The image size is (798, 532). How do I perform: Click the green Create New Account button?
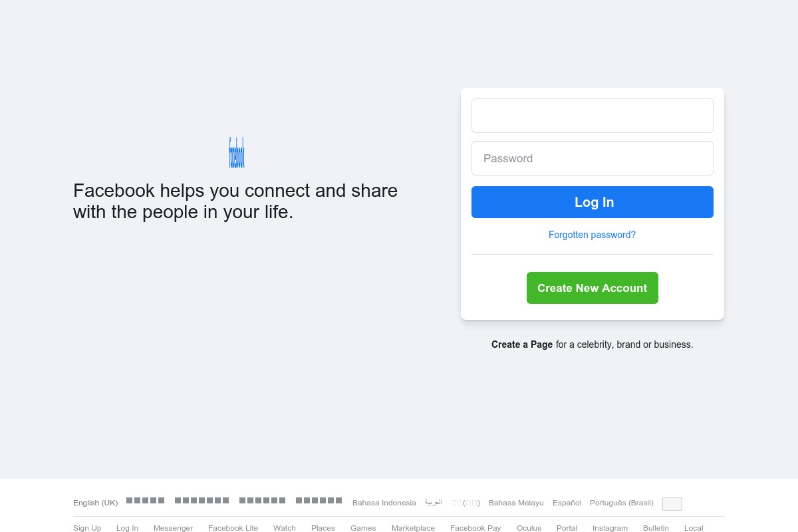point(593,288)
